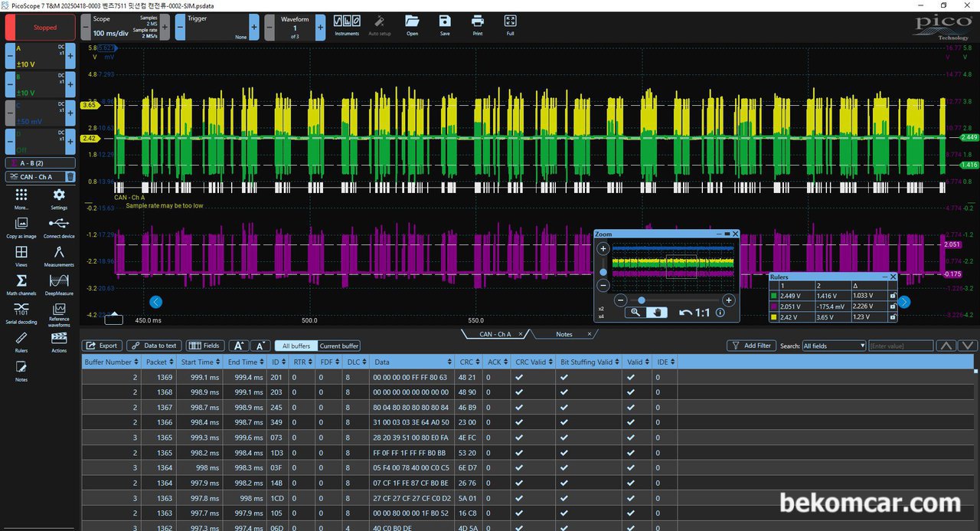This screenshot has height=531, width=980.
Task: Sort by the DLC column
Action: coord(354,362)
